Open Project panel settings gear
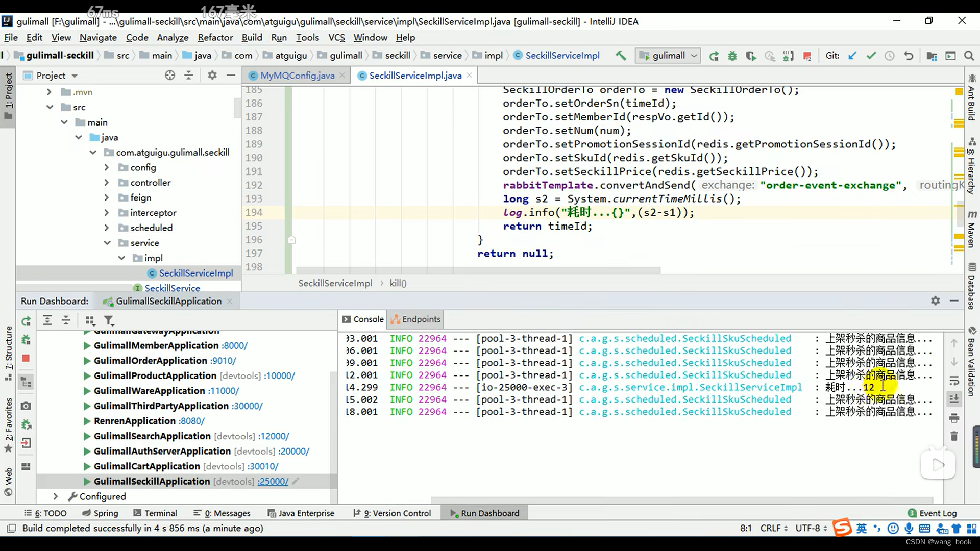980x551 pixels. click(212, 76)
